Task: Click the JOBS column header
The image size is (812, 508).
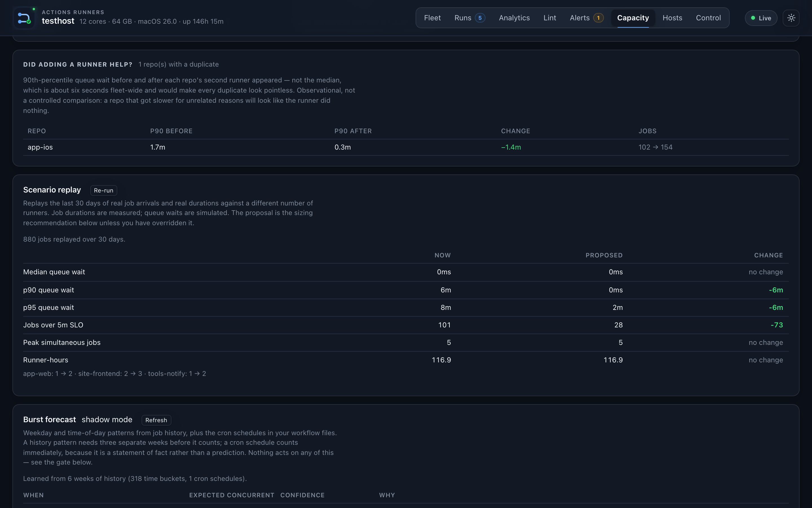Action: (648, 131)
